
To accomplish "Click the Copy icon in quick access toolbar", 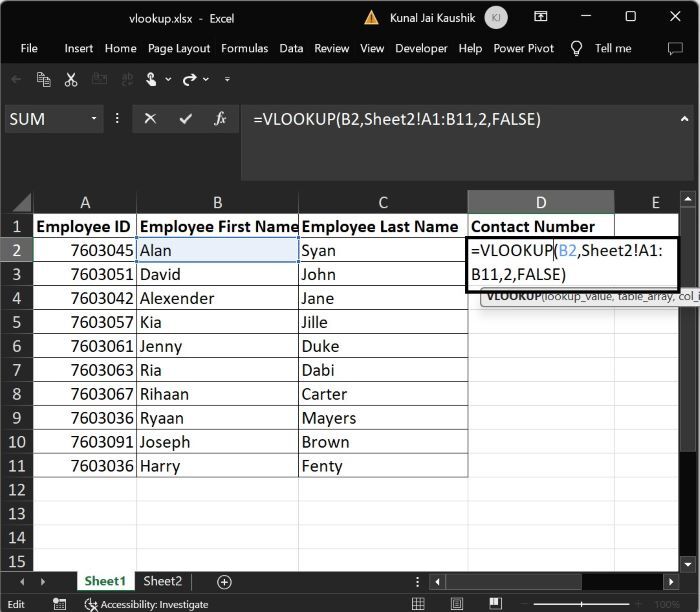I will coord(43,79).
